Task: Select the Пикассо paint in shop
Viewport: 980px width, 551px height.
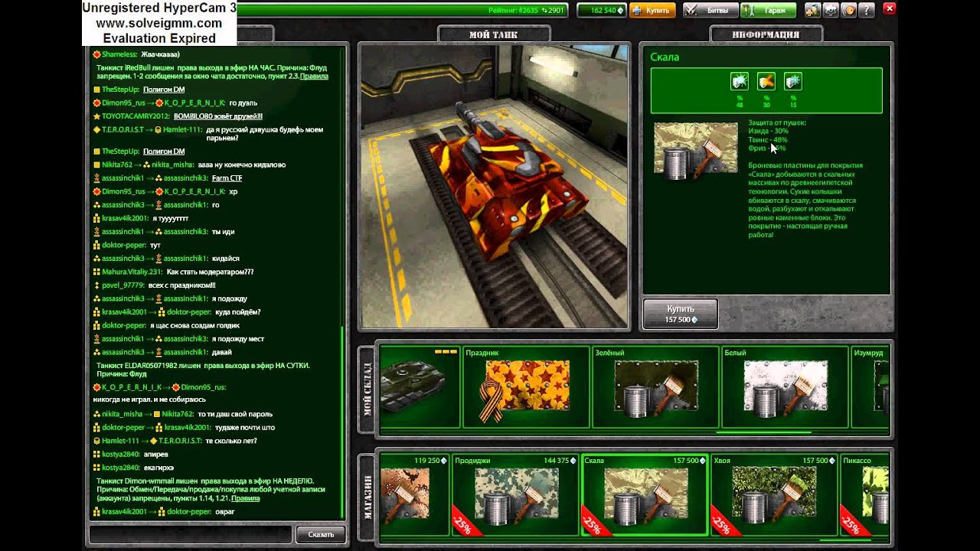Action: tap(865, 494)
